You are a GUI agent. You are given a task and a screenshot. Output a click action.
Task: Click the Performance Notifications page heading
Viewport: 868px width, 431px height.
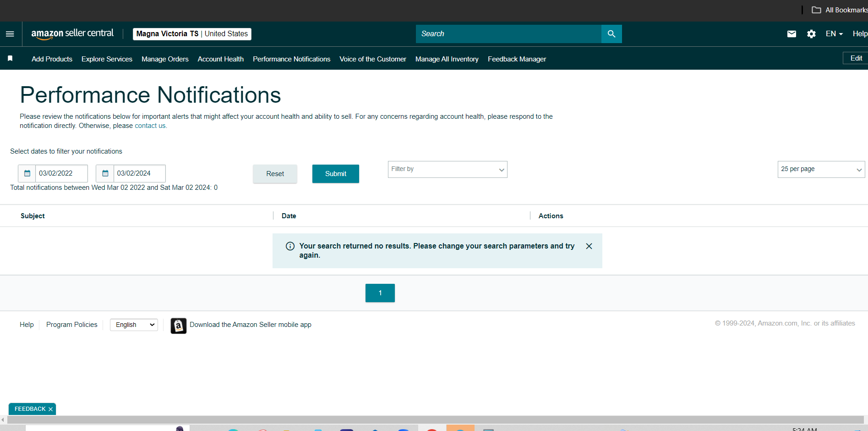click(x=150, y=95)
